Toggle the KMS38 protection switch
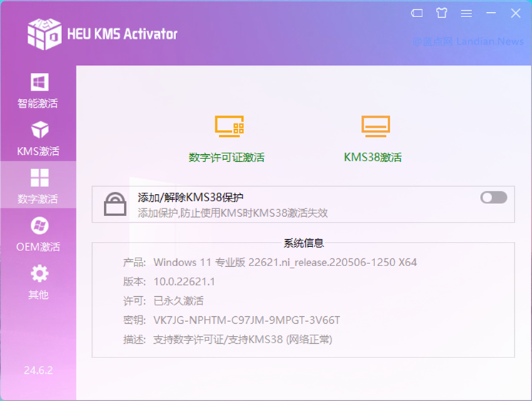Image resolution: width=532 pixels, height=401 pixels. tap(493, 197)
